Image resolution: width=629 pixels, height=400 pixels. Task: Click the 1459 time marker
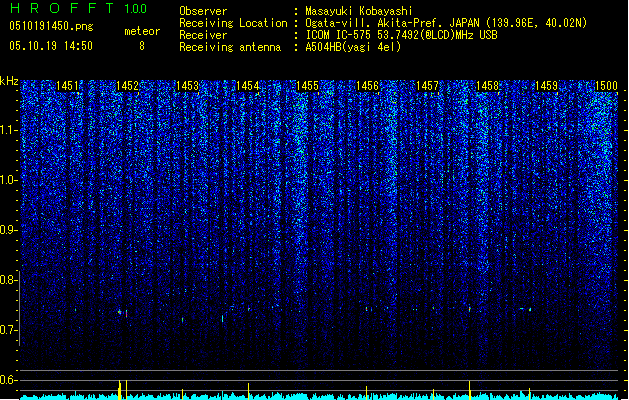(547, 86)
